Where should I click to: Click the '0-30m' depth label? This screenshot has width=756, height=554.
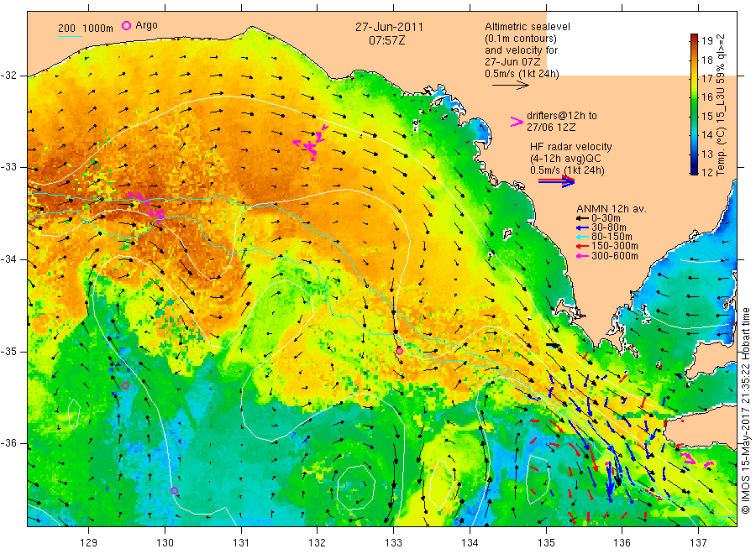[x=606, y=218]
